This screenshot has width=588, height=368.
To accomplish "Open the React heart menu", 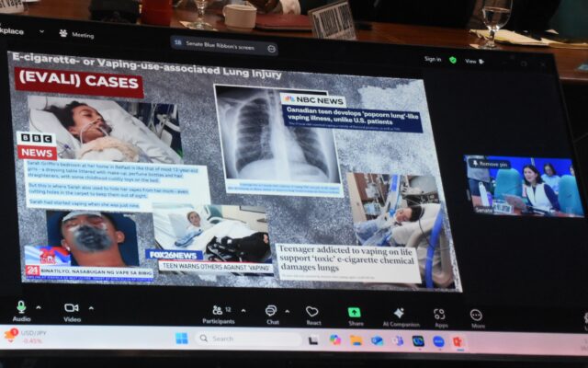I will (312, 316).
